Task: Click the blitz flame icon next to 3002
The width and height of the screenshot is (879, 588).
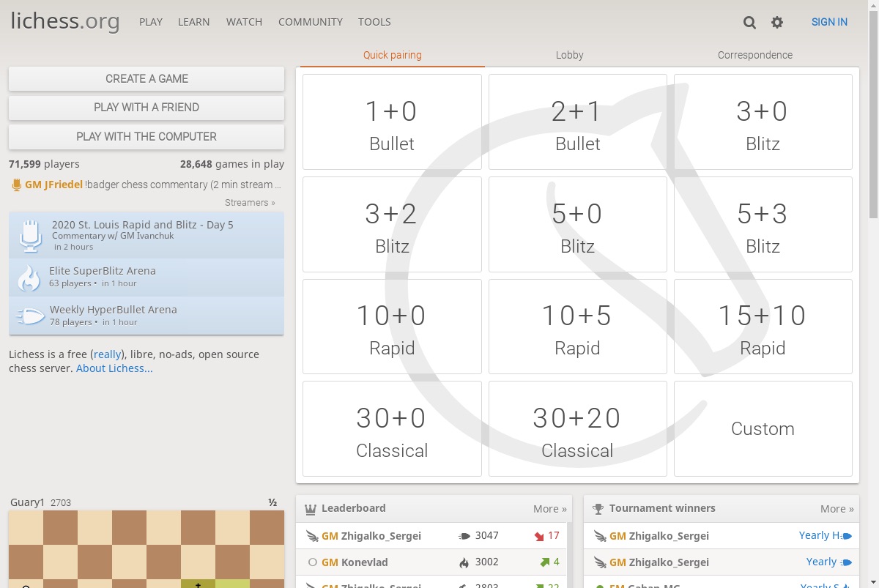Action: (x=464, y=562)
